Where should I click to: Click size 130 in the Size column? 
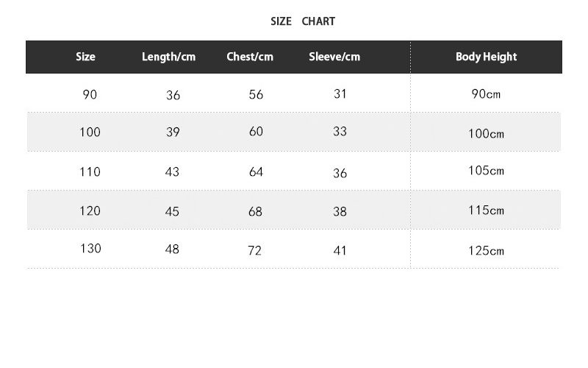coord(90,248)
